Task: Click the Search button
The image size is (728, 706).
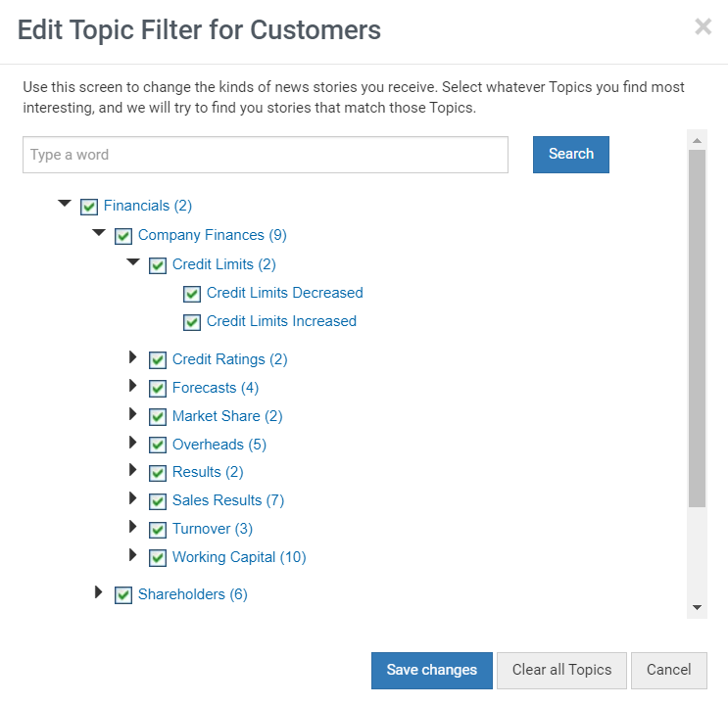Action: click(571, 155)
